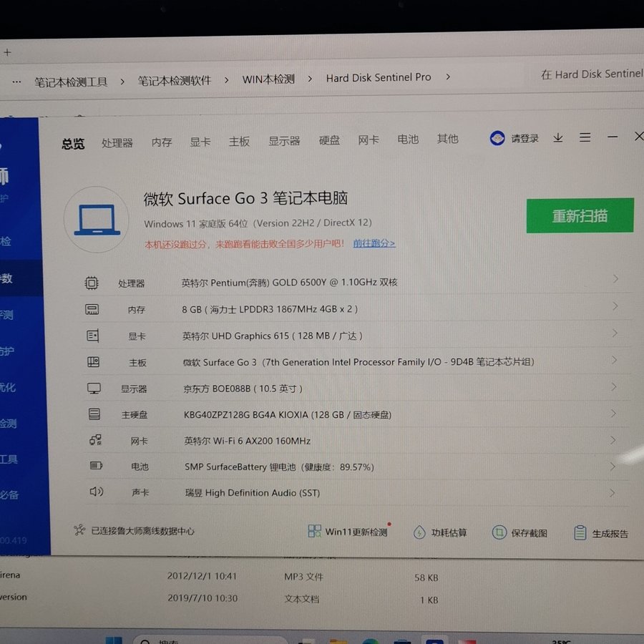Click 笔记本检测工具 breadcrumb in Explorer
This screenshot has width=644, height=644.
71,82
